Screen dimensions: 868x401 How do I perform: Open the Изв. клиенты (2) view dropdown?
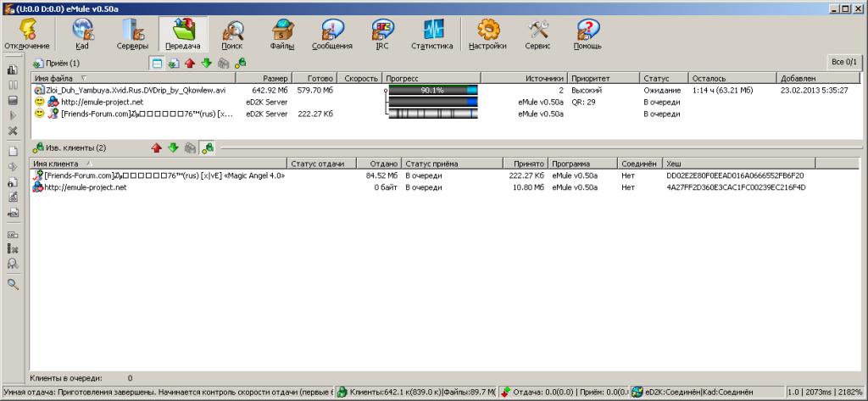pyautogui.click(x=70, y=148)
